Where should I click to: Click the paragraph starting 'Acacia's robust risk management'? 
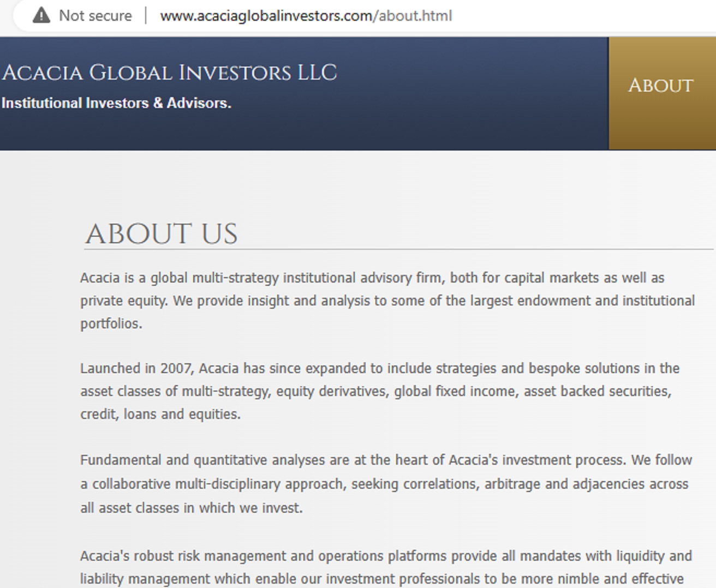click(386, 567)
